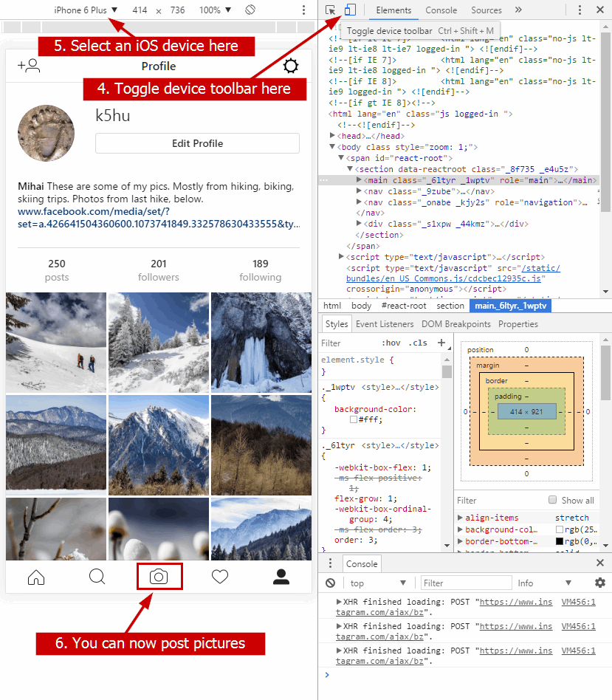Expand the div _s1xpw element node
The image size is (612, 700).
(x=359, y=223)
